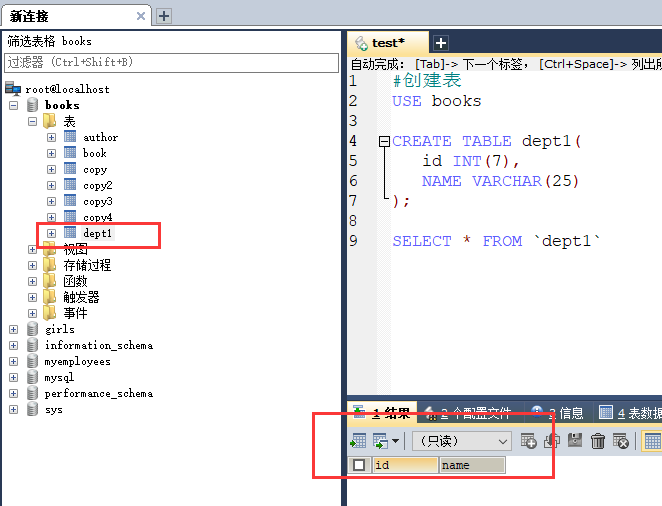662x506 pixels.
Task: Close the 新连接 connection tab
Action: (141, 16)
